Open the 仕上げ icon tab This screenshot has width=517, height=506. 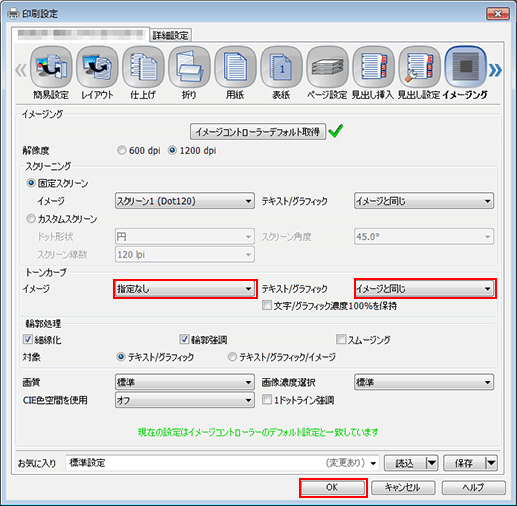[143, 73]
